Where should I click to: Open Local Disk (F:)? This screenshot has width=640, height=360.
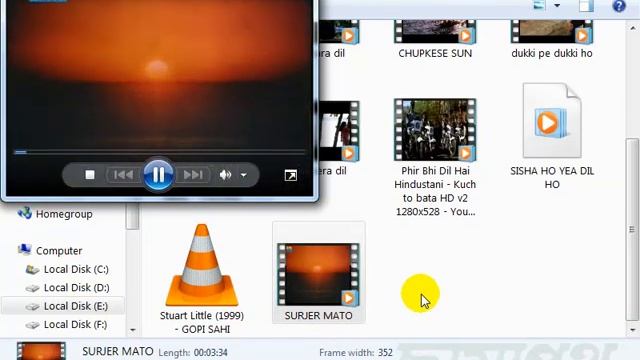click(76, 324)
